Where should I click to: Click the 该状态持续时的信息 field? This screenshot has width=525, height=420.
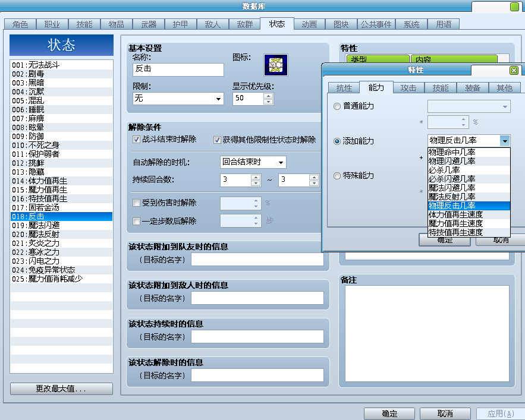[x=257, y=336]
